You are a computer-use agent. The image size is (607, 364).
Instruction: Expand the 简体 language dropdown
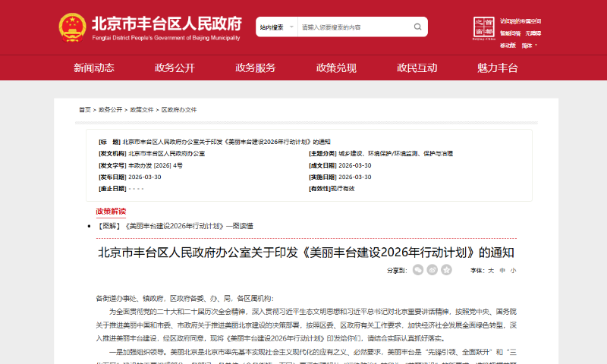[x=529, y=45]
